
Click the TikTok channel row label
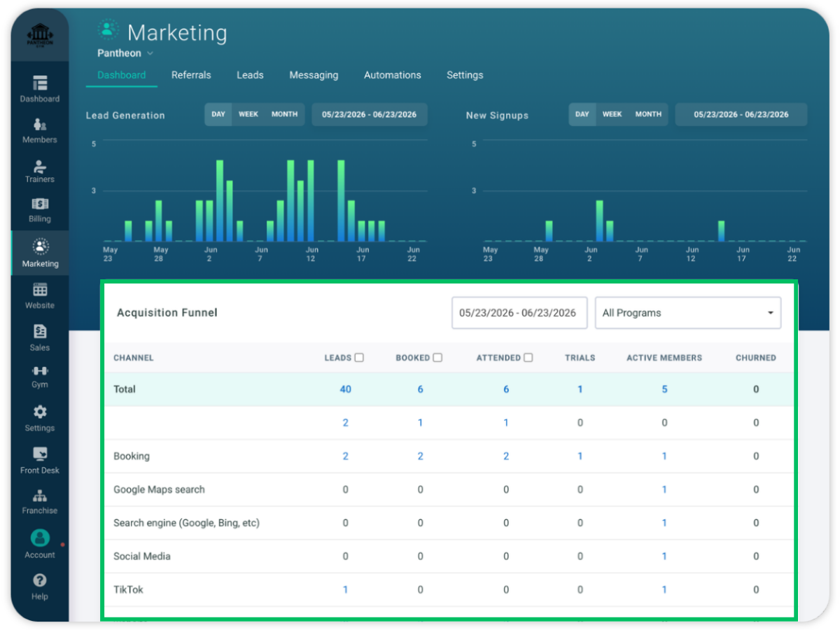coord(128,589)
